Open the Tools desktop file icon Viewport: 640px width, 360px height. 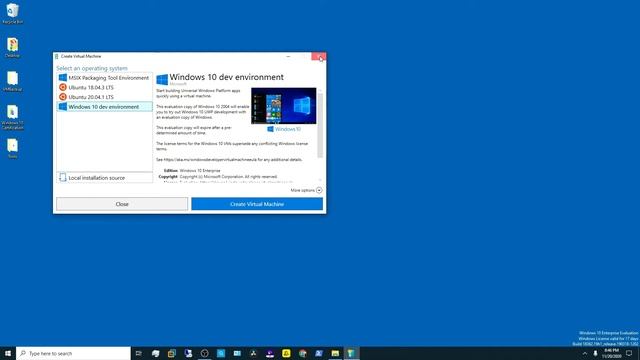coord(13,148)
